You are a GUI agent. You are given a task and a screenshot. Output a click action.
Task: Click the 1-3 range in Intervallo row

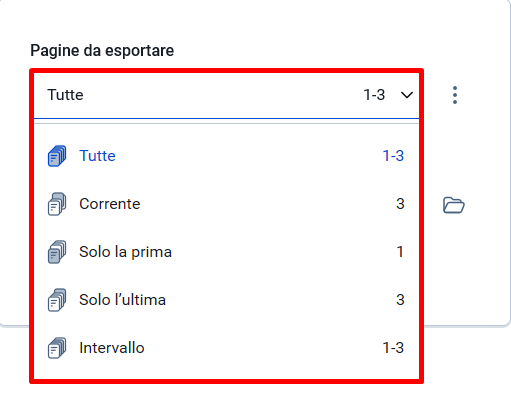click(393, 348)
